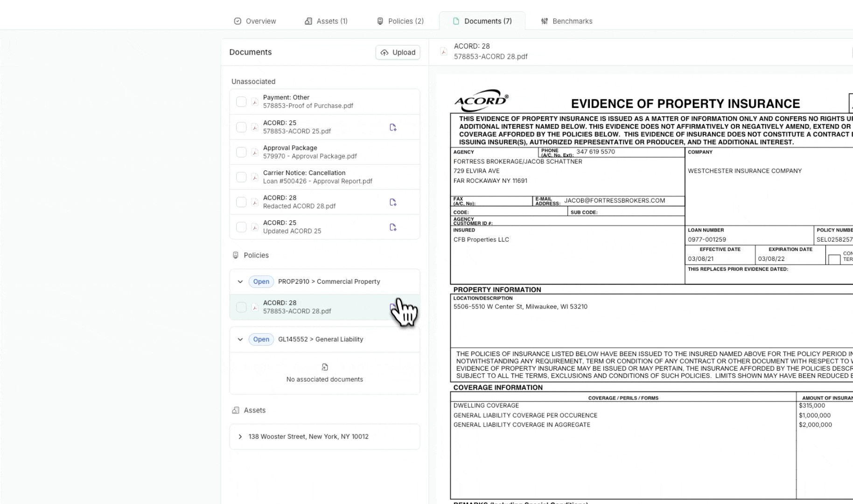Viewport: 853px width, 504px height.
Task: Click PDF icon of Payment: Other document
Action: coord(255,102)
